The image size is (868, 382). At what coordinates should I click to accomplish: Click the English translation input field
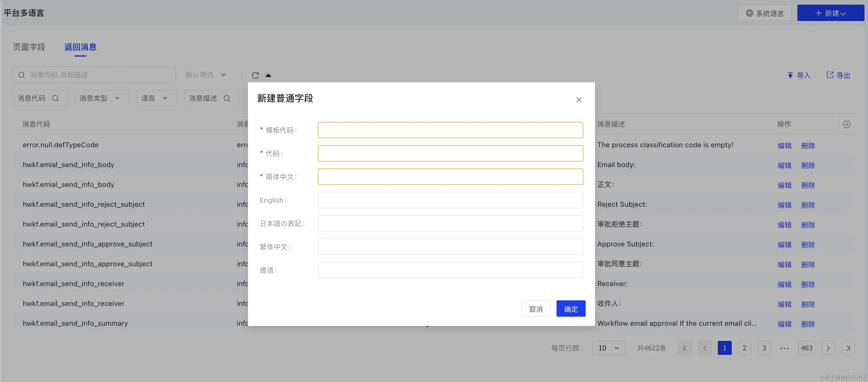click(450, 200)
